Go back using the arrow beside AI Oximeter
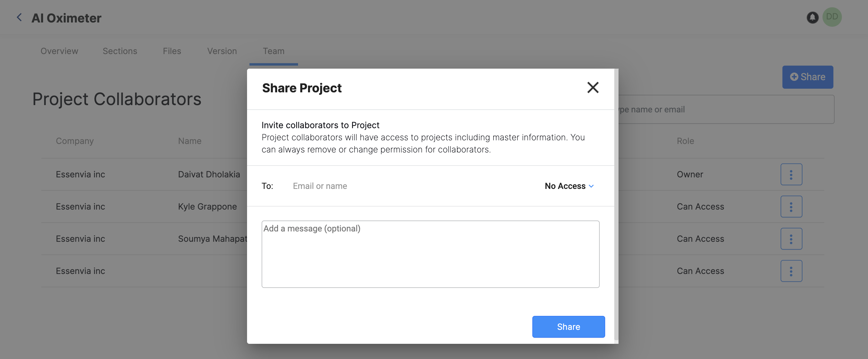Screen dimensions: 868x359 click(19, 17)
